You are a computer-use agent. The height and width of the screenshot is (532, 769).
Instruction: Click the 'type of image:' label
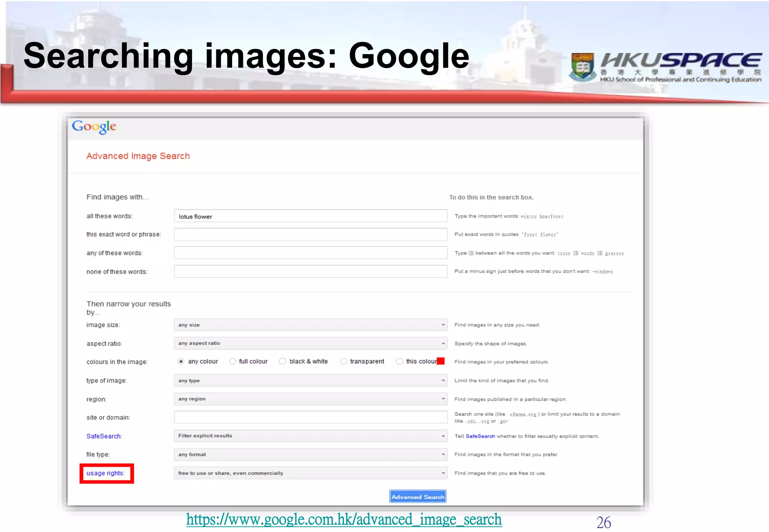[x=107, y=380]
